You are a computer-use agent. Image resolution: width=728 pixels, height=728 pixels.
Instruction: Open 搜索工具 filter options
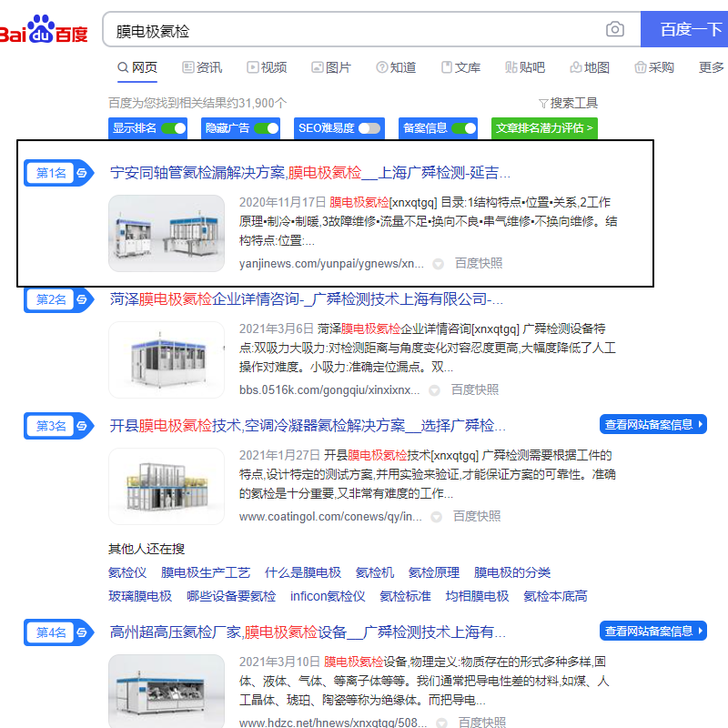[568, 103]
